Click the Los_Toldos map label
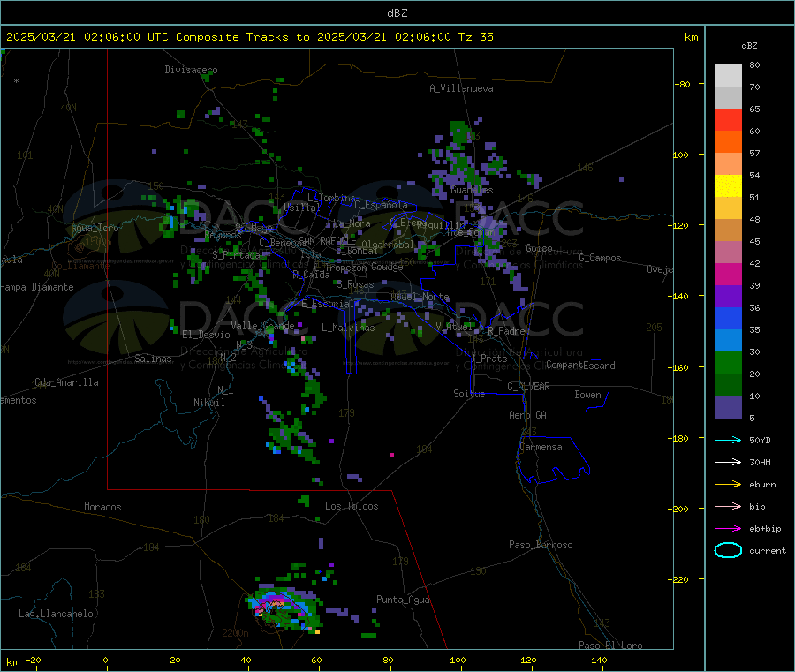The height and width of the screenshot is (672, 795). [x=352, y=506]
